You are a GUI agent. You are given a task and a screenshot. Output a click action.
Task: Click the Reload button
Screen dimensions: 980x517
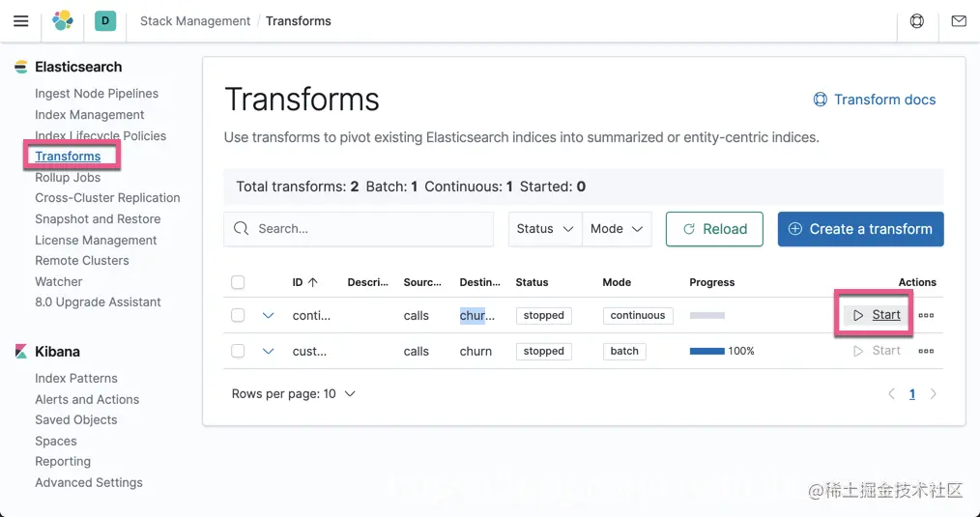714,229
